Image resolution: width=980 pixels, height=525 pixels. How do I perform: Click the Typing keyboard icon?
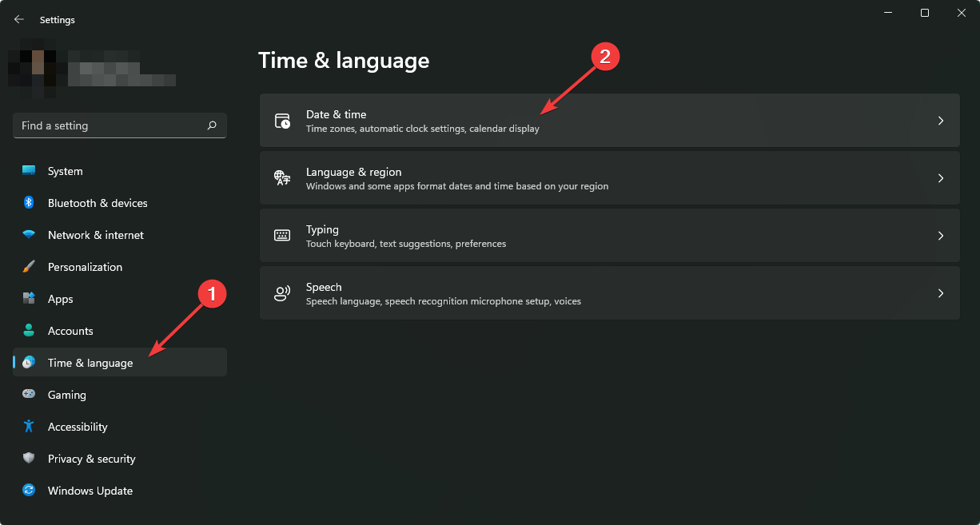(282, 236)
